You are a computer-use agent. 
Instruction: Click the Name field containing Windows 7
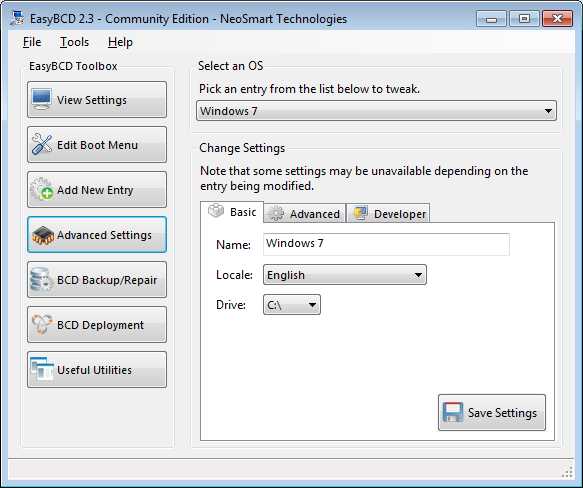coord(386,244)
